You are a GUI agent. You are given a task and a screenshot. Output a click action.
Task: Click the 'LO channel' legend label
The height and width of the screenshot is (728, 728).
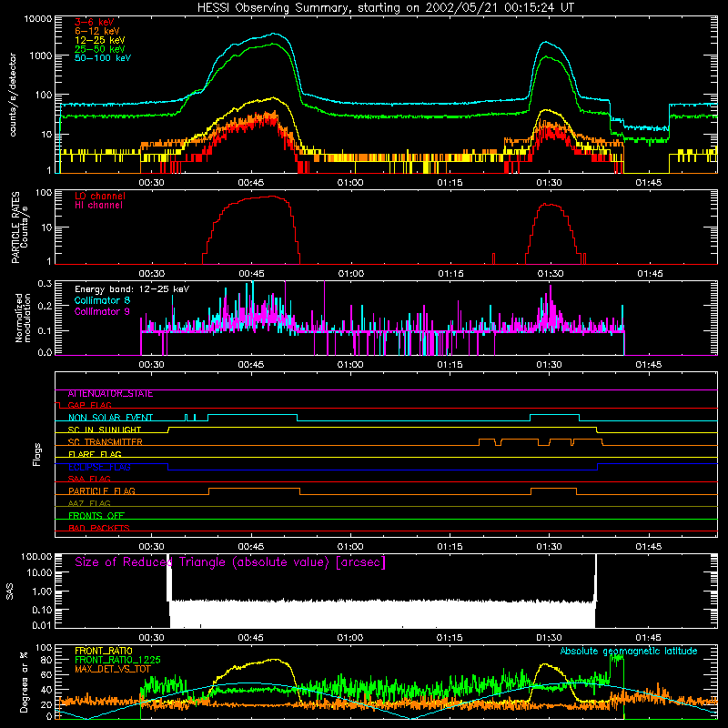click(100, 196)
